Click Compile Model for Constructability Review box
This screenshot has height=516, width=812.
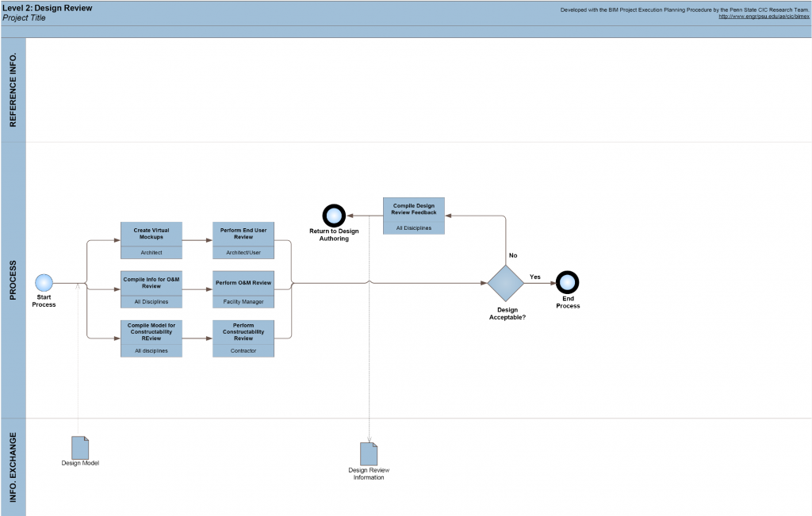tap(151, 338)
